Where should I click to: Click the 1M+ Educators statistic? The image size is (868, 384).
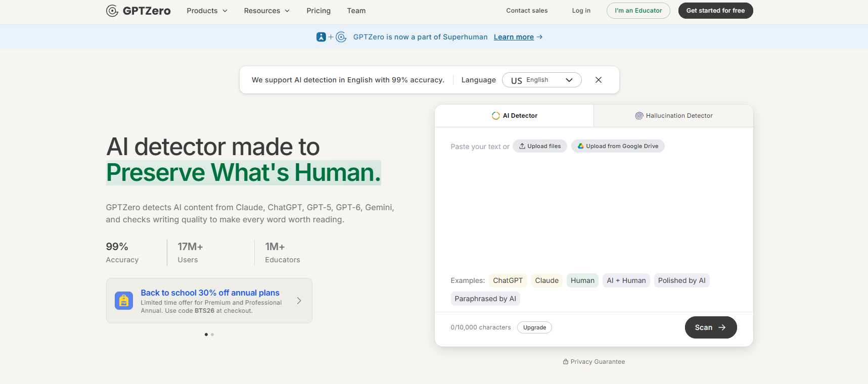click(x=283, y=253)
